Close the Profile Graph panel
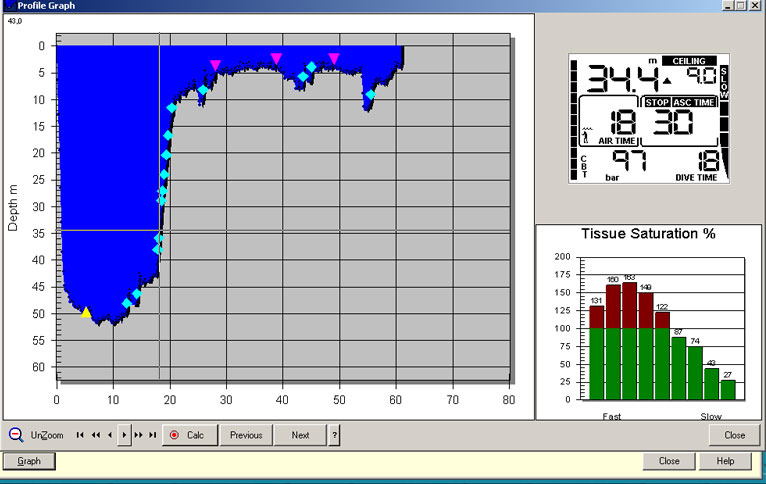 click(x=734, y=435)
